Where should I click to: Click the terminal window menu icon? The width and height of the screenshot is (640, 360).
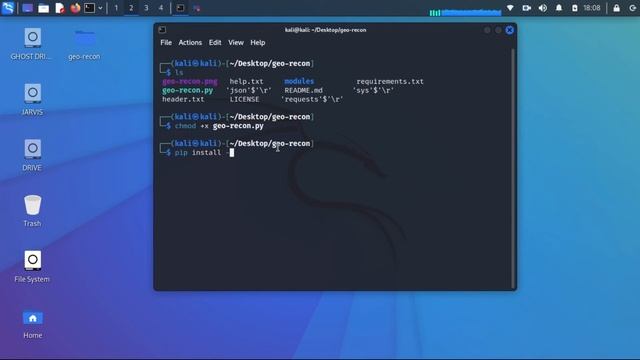[162, 30]
